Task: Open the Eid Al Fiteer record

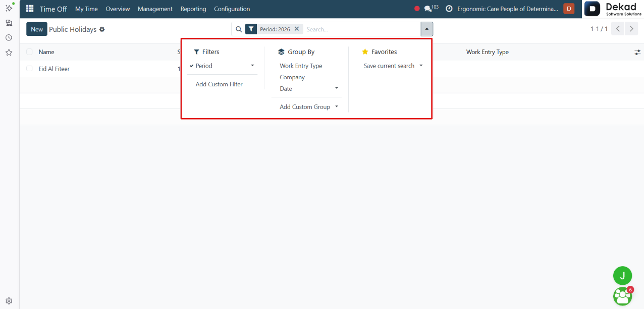Action: (54, 69)
